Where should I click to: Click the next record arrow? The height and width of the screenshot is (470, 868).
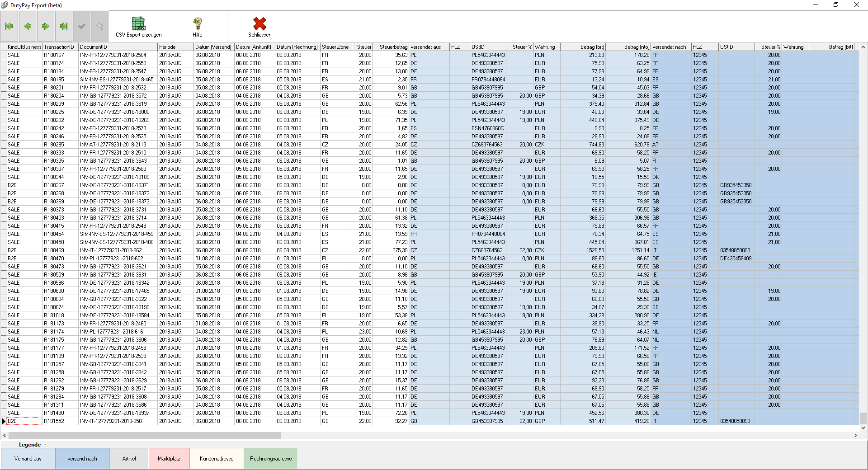point(46,26)
